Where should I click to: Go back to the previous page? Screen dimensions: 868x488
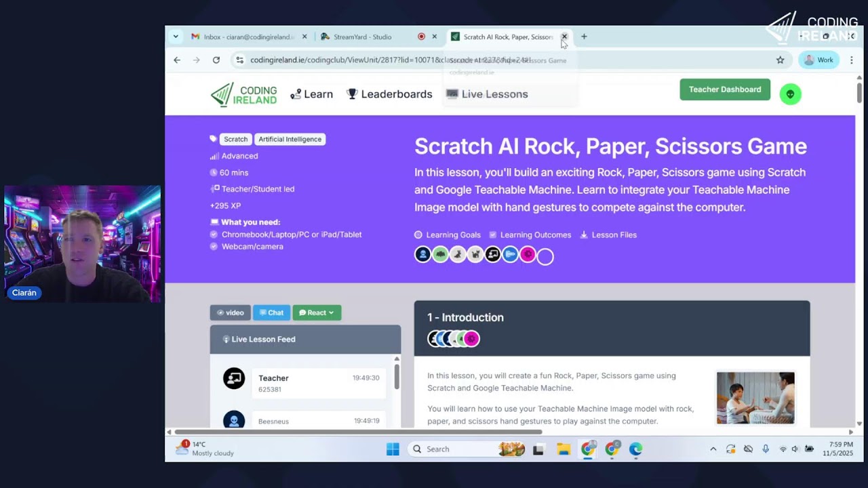tap(177, 60)
